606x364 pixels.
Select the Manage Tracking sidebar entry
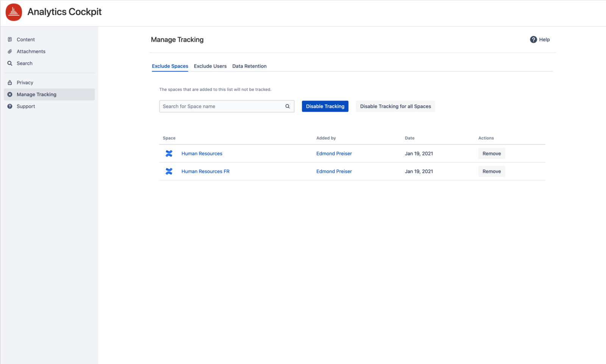[x=36, y=94]
